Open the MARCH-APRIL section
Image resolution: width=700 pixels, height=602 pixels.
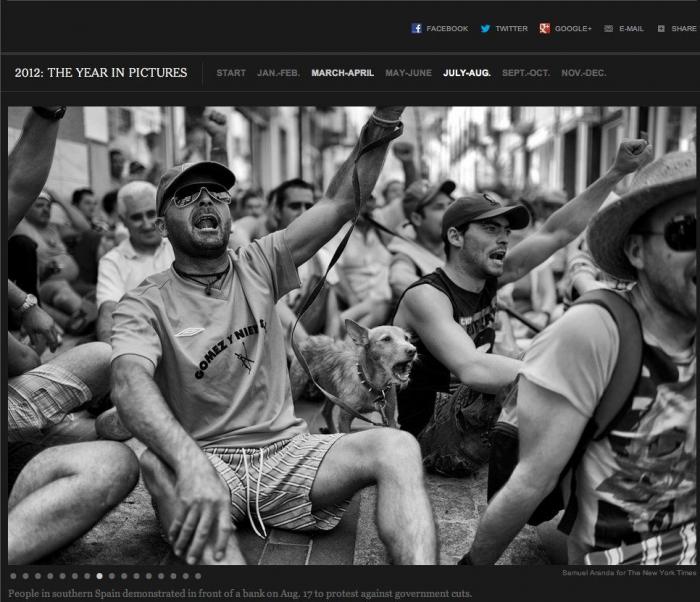pyautogui.click(x=342, y=73)
